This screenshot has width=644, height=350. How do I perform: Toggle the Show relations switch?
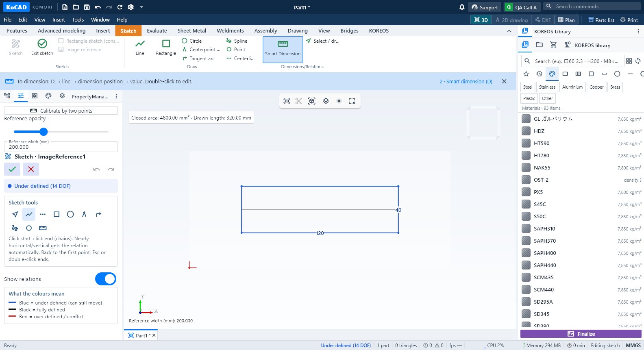click(106, 279)
